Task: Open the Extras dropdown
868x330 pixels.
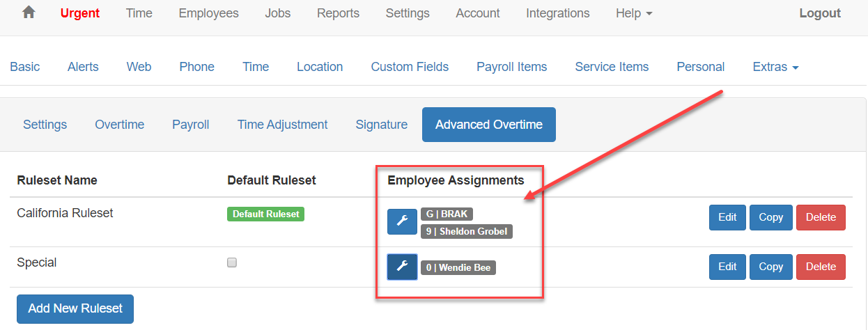Action: tap(775, 67)
